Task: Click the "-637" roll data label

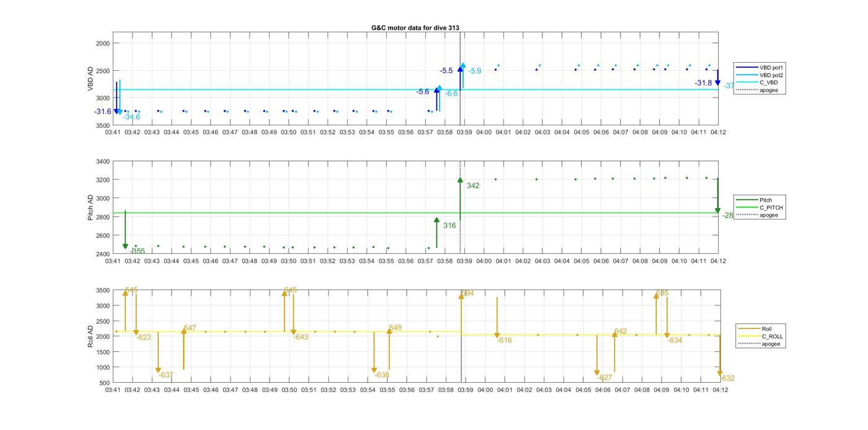Action: pyautogui.click(x=166, y=375)
